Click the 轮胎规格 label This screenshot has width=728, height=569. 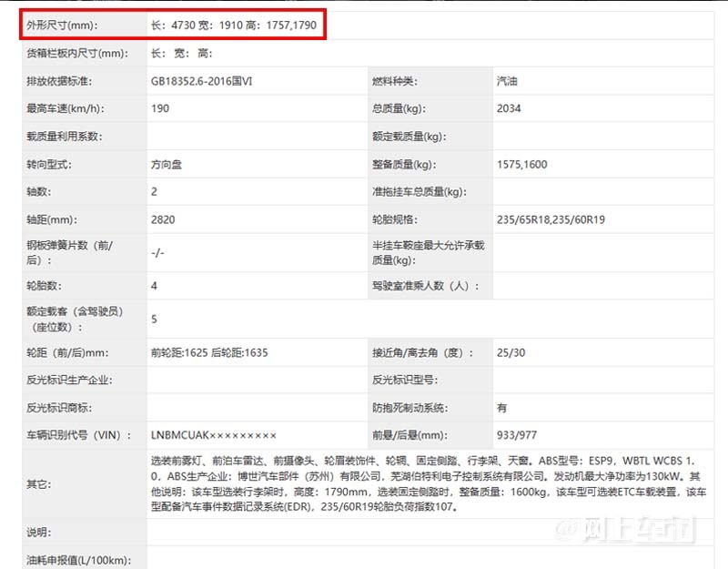tap(395, 219)
